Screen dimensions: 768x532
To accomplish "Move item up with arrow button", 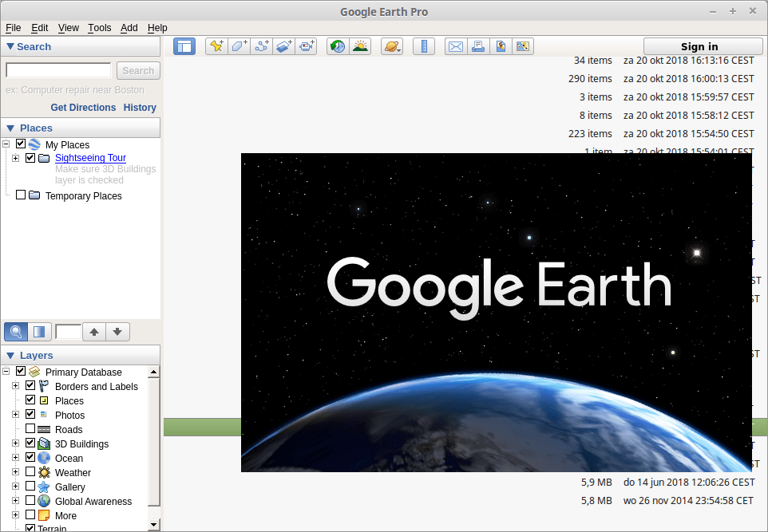I will (x=94, y=332).
